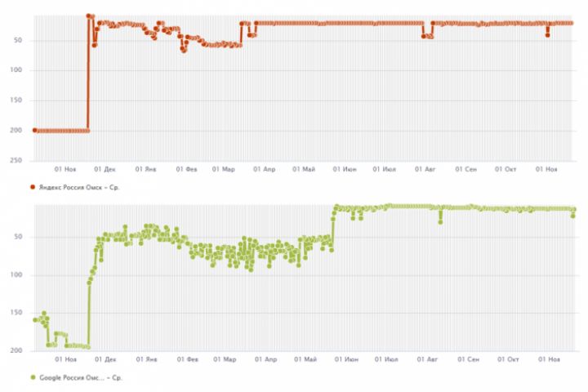Toggle the "Google Россия Омс... – Ср." series label
Viewport: 588px width, 392px height.
pyautogui.click(x=81, y=377)
